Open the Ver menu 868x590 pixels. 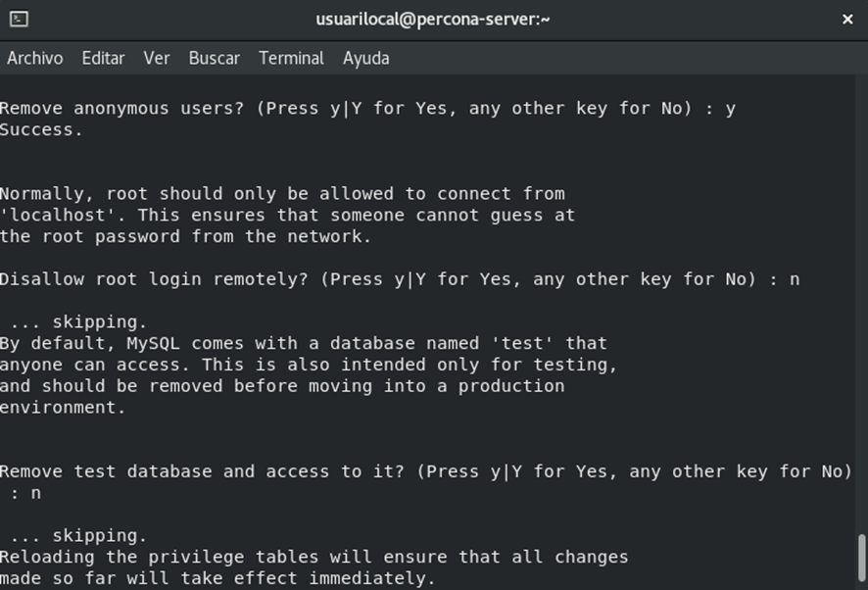(x=157, y=58)
